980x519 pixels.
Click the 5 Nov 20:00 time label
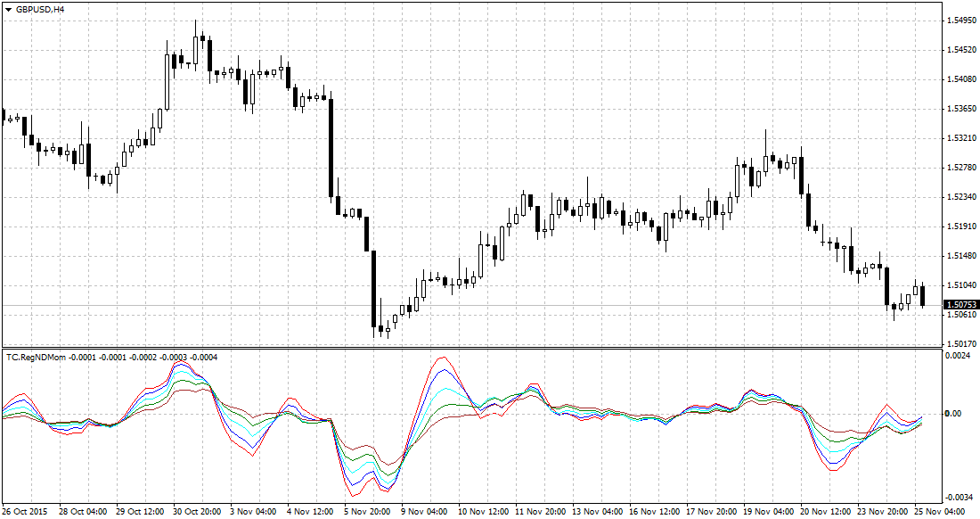[x=367, y=512]
